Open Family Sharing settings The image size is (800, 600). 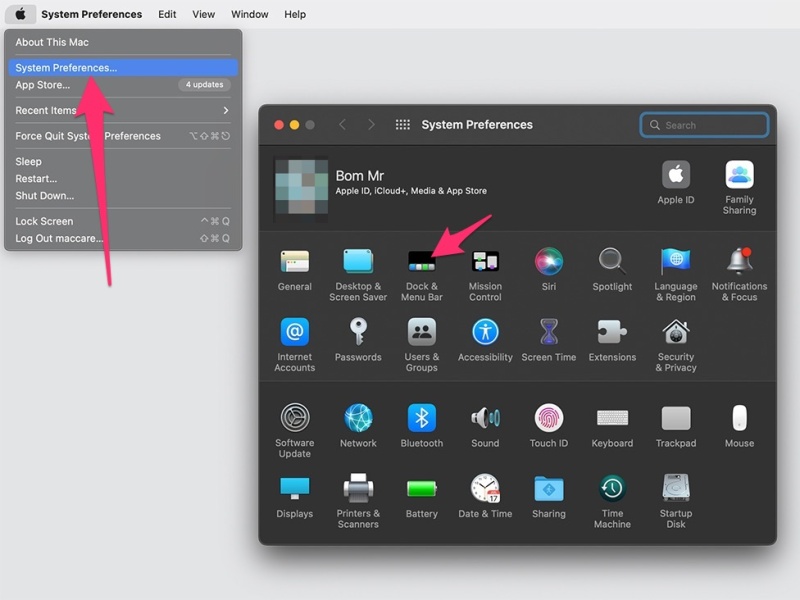coord(739,176)
